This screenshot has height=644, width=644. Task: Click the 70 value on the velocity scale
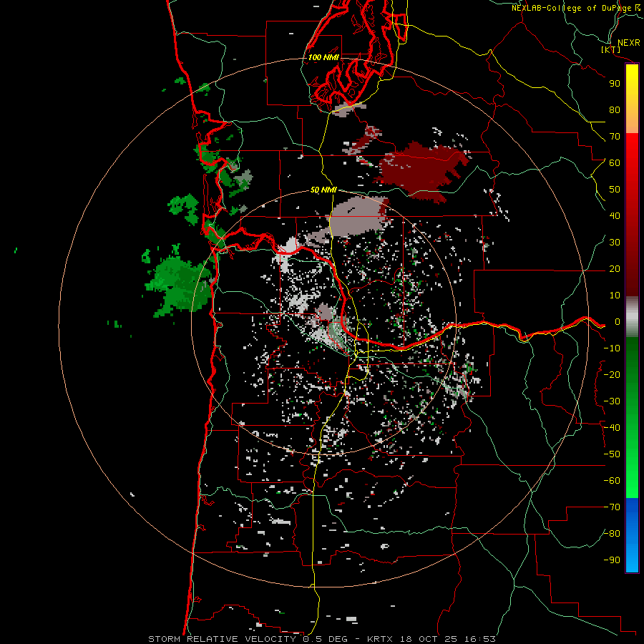[615, 137]
